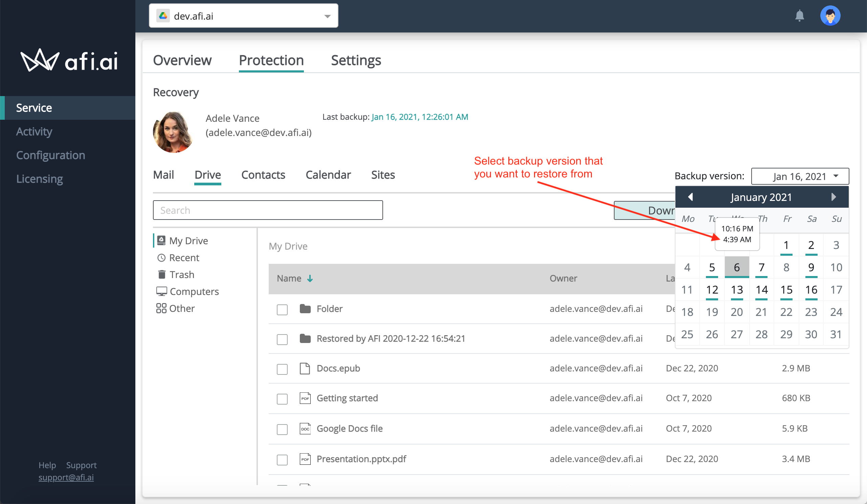This screenshot has width=867, height=504.
Task: Click the Trash bin icon
Action: point(161,274)
